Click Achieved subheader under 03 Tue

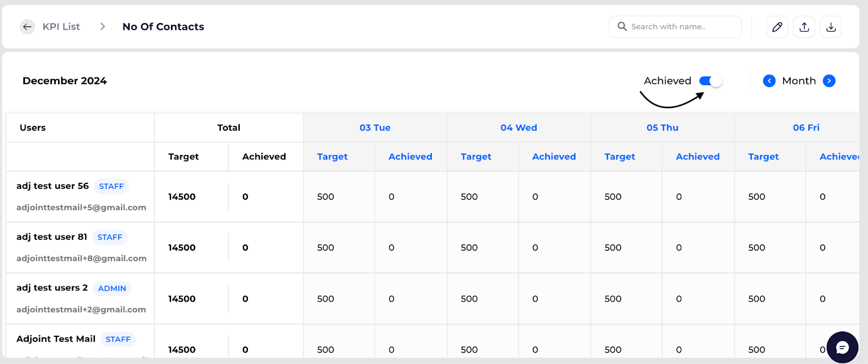[x=410, y=157]
